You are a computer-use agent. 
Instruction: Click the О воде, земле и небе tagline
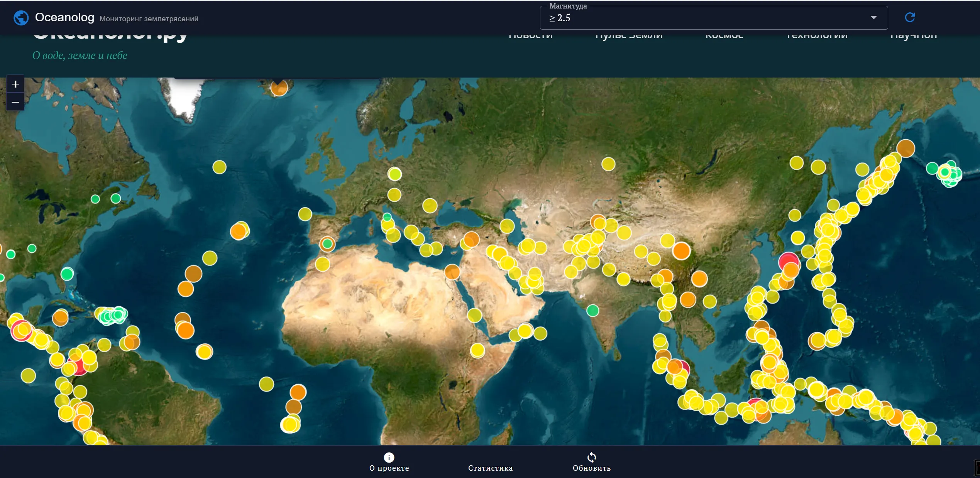tap(80, 56)
